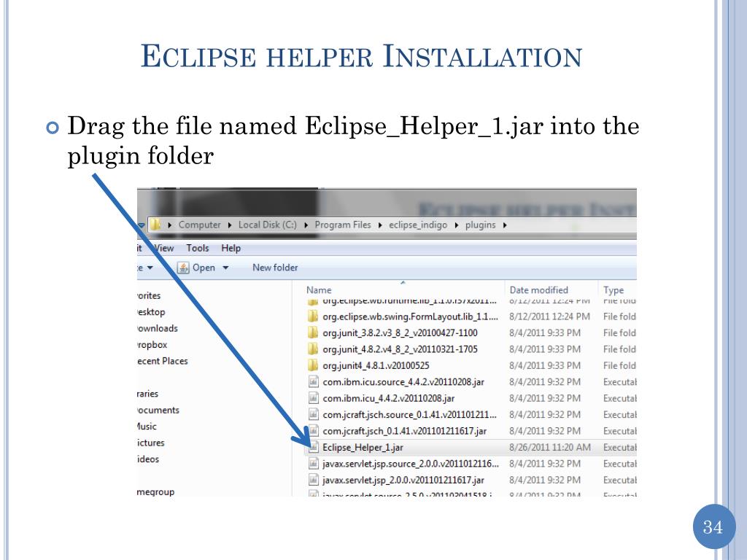Open the Organize dropdown arrow in the toolbar
This screenshot has width=747, height=560.
point(150,268)
